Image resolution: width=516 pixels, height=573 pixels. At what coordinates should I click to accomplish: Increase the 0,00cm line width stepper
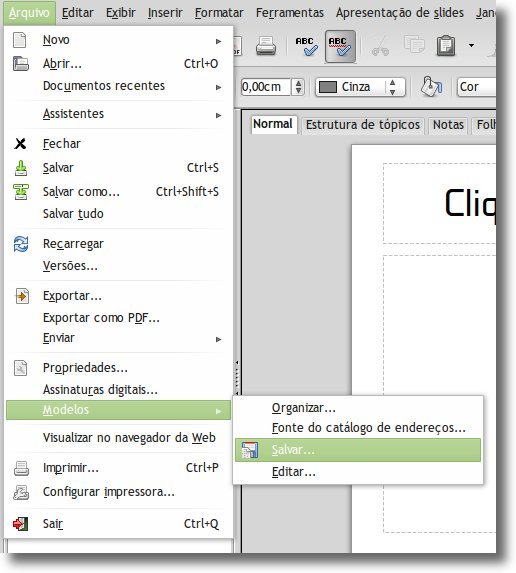[x=299, y=83]
